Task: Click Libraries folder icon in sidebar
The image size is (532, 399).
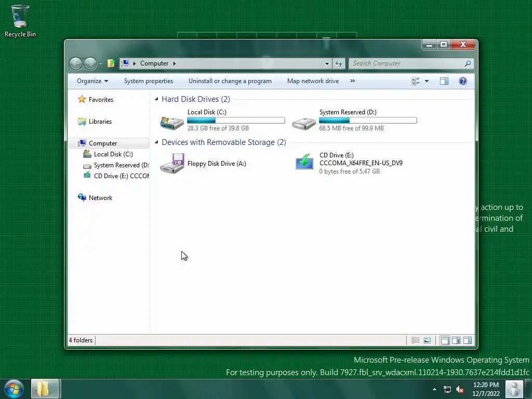Action: click(x=82, y=121)
